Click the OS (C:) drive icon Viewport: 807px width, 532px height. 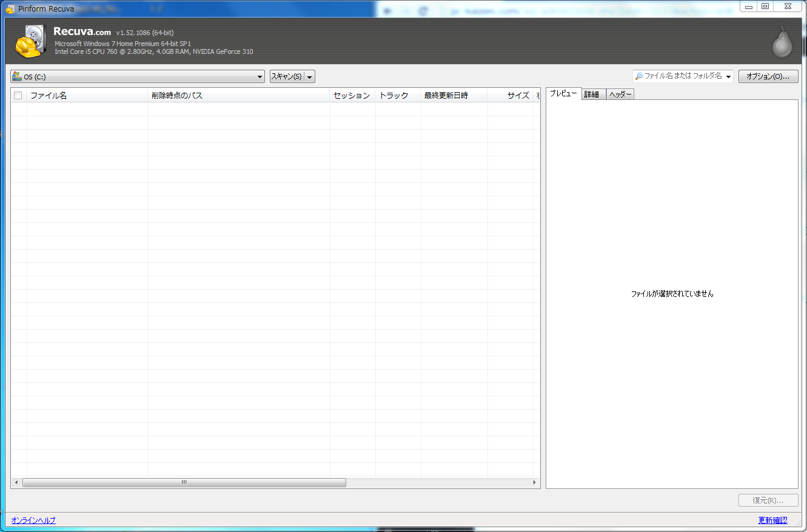[17, 76]
